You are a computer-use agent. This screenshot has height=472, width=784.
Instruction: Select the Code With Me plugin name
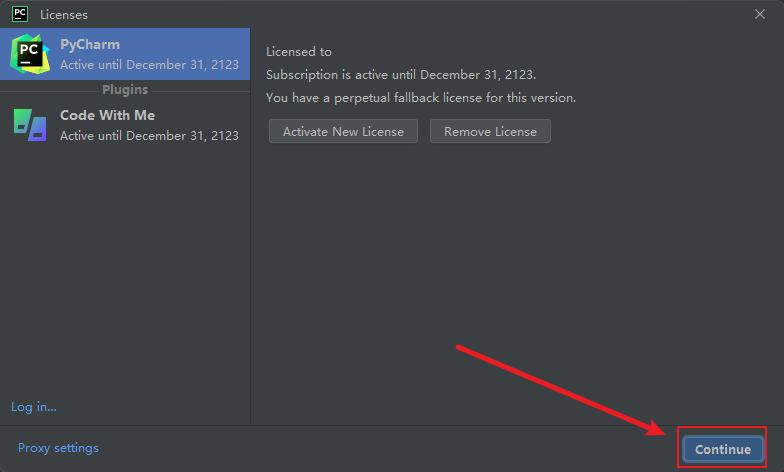click(108, 115)
